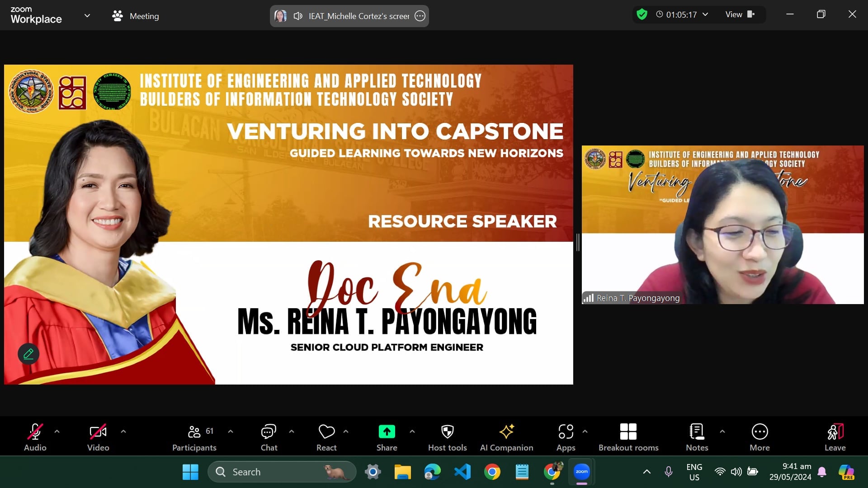Click the connection signal bars on Reina's tile
The image size is (868, 488).
click(x=589, y=298)
